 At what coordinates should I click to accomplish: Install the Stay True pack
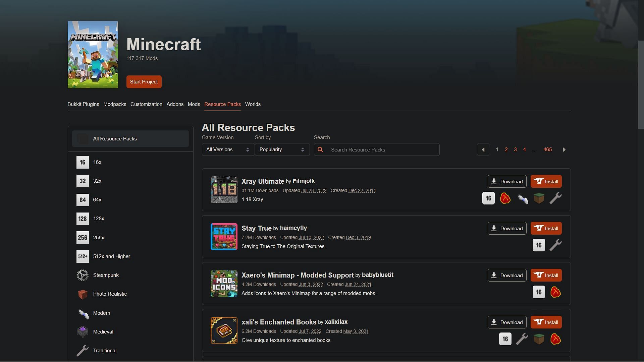(546, 228)
